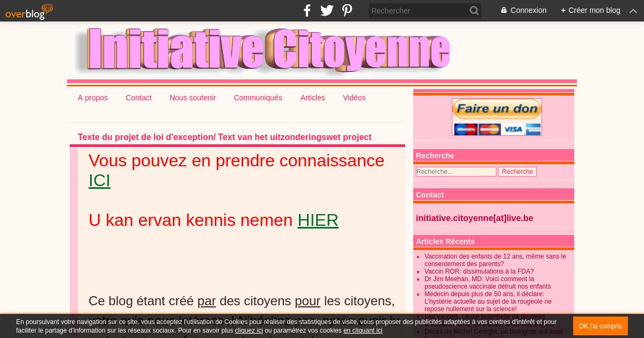Open the Overblog logo home link
Screen dimensions: 644x338
coord(30,11)
